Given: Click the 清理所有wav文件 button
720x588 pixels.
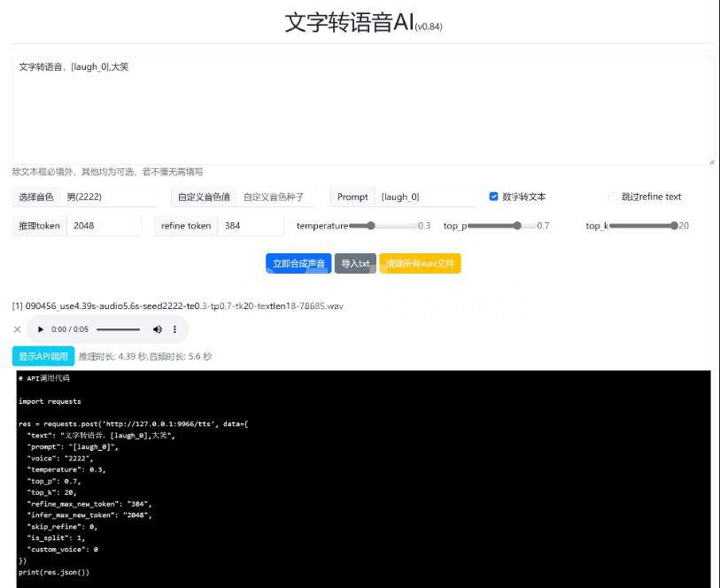Looking at the screenshot, I should (x=420, y=264).
